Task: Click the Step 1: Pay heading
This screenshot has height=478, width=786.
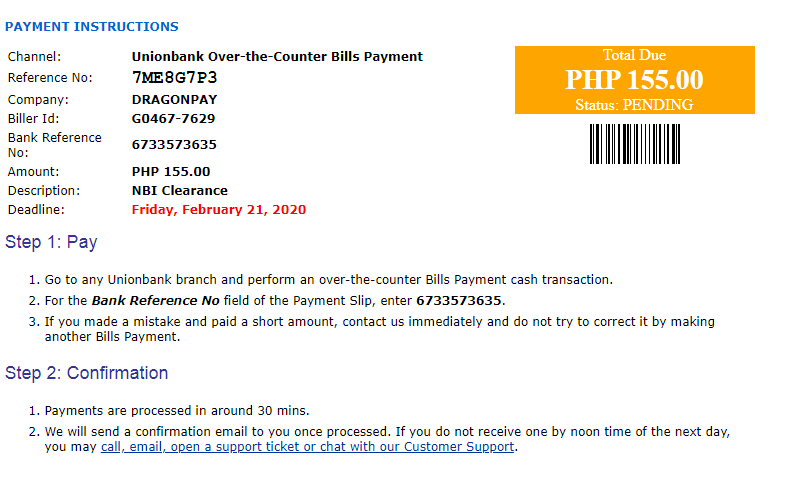Action: [x=51, y=242]
